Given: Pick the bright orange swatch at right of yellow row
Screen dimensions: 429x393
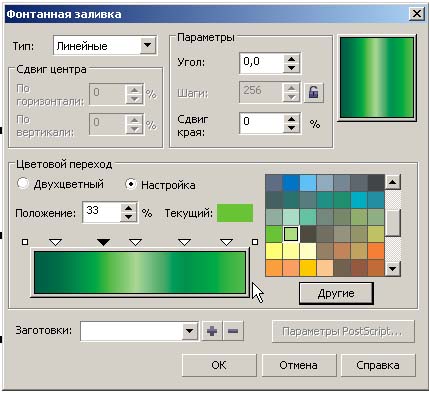Looking at the screenshot, I should click(376, 251).
